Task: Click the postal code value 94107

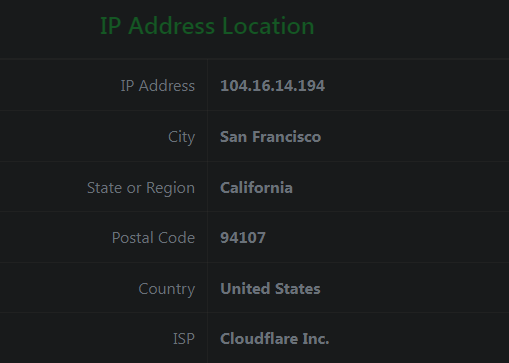Action: click(x=243, y=238)
